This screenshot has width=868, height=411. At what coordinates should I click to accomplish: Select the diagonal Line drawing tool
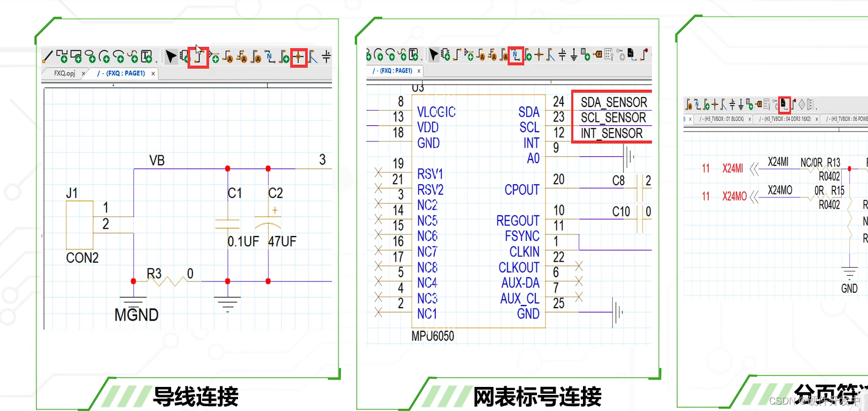(x=48, y=56)
